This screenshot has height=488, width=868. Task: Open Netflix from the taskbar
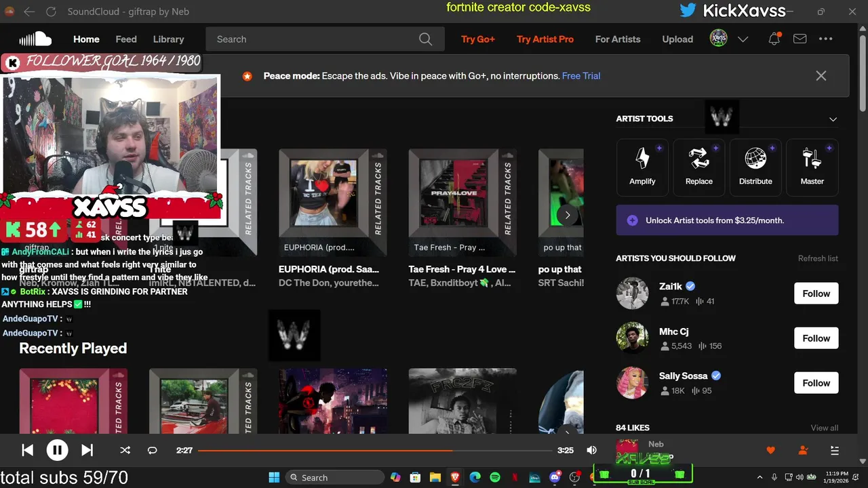pyautogui.click(x=515, y=477)
